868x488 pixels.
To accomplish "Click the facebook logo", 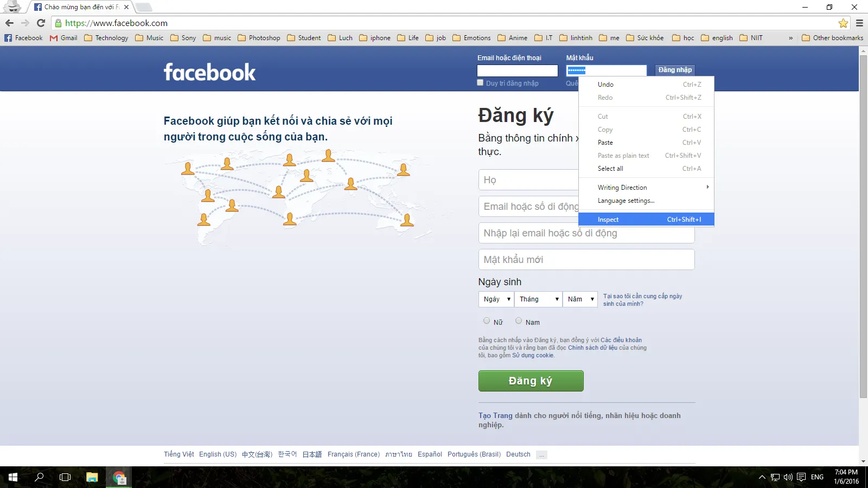I will (x=209, y=72).
